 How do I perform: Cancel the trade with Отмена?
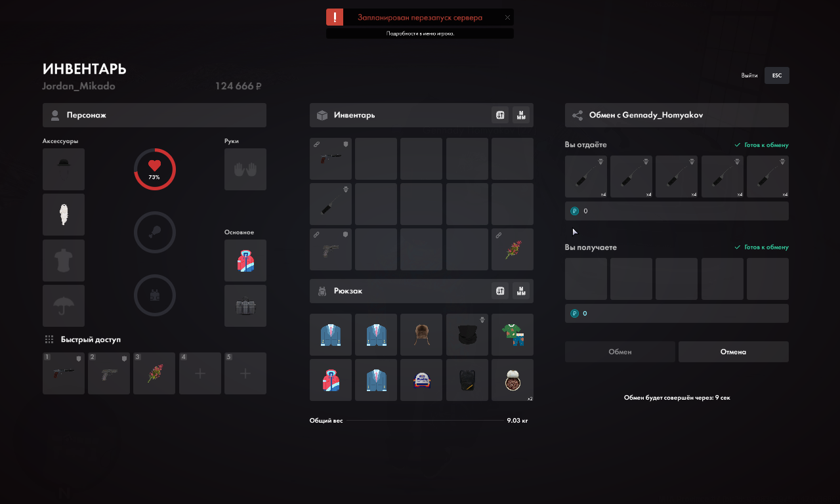pos(734,352)
